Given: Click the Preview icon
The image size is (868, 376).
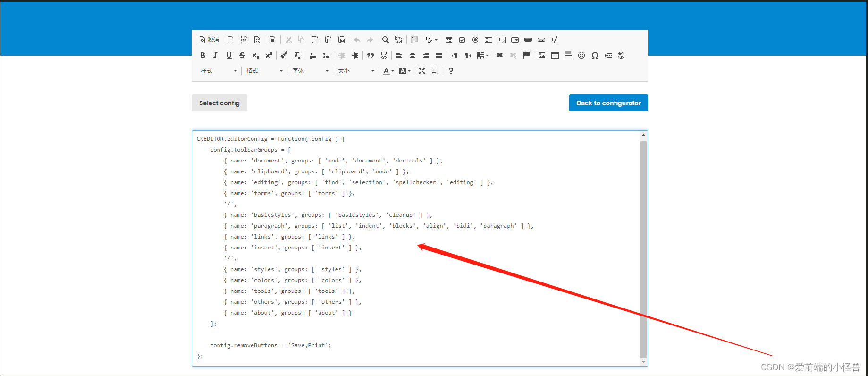Looking at the screenshot, I should (257, 40).
